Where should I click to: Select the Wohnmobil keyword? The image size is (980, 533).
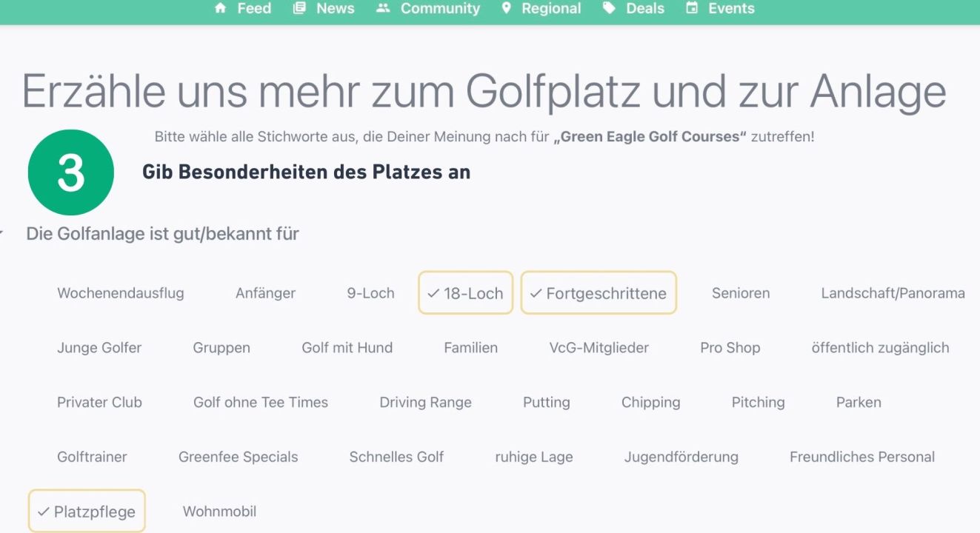point(219,512)
